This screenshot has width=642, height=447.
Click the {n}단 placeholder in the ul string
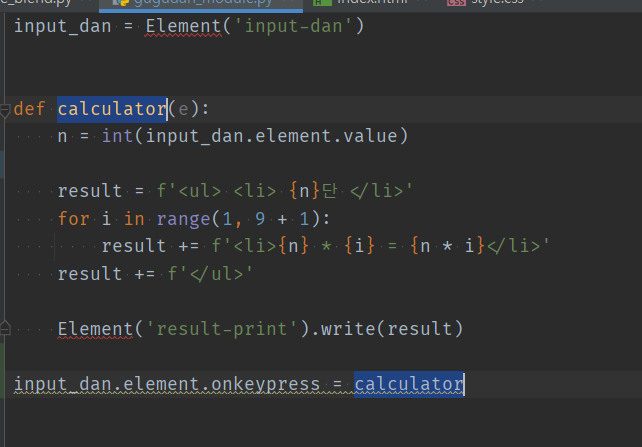pos(313,191)
